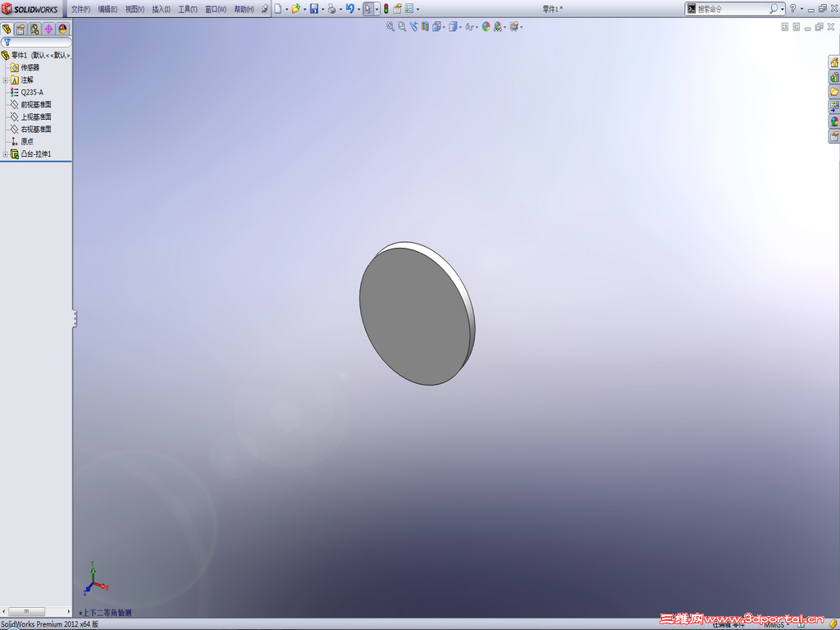Open the View Orientation dropdown

point(444,25)
